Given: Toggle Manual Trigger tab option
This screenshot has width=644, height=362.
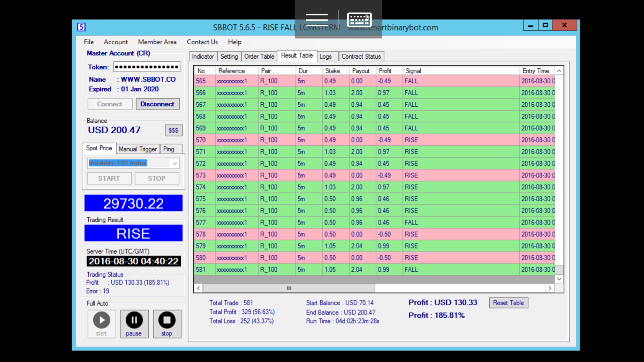Looking at the screenshot, I should tap(137, 149).
